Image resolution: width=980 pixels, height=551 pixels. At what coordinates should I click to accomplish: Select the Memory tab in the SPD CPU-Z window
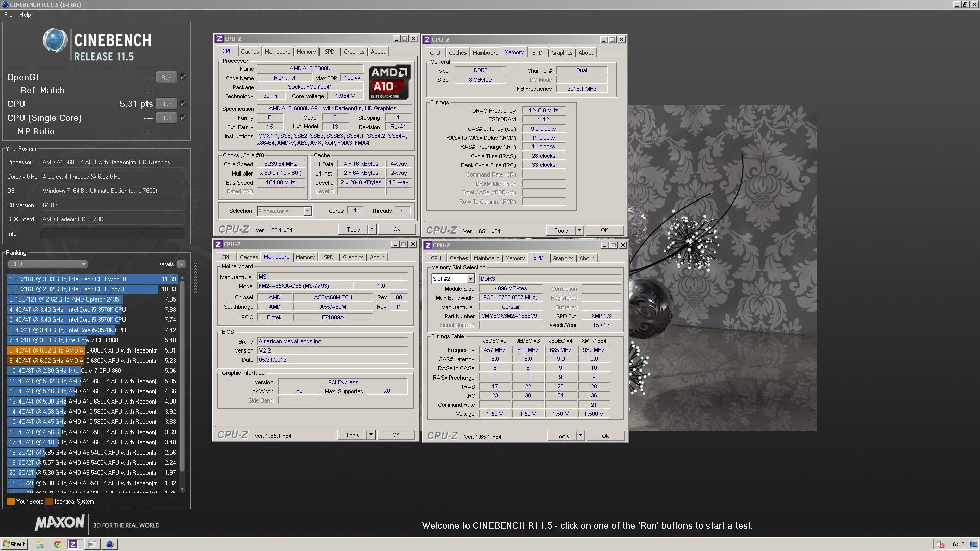(515, 258)
